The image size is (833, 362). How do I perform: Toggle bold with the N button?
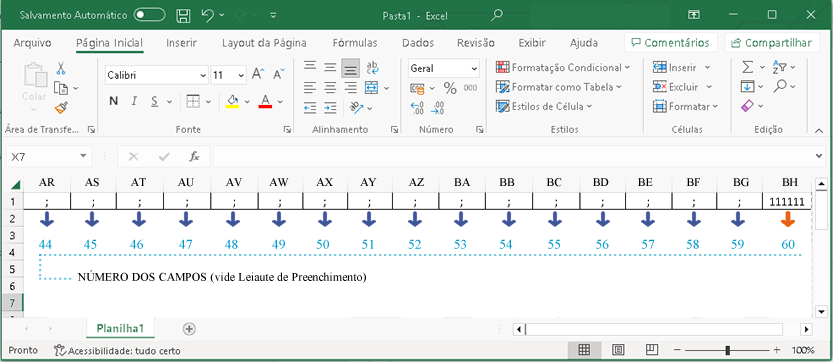click(113, 101)
